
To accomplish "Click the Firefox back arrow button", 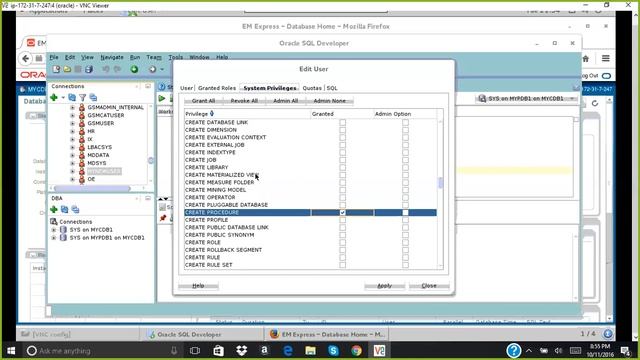I will 26,58.
